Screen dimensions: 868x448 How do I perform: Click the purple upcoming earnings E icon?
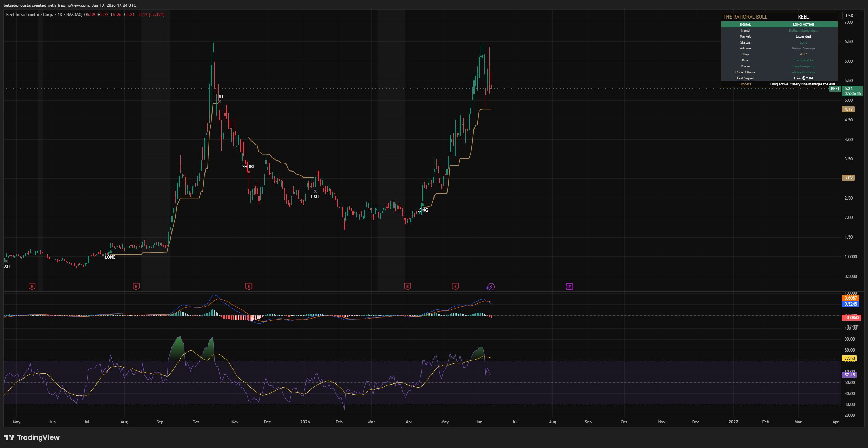(569, 287)
